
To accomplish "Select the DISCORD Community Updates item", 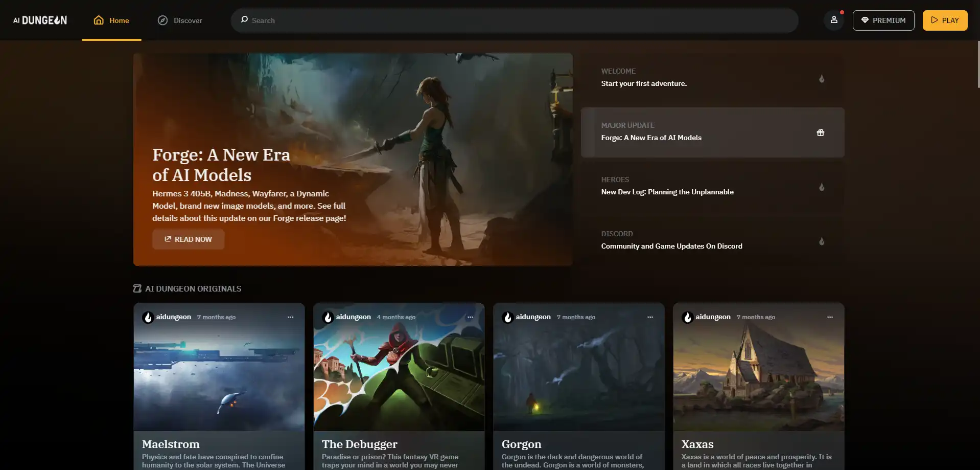I will tap(712, 240).
